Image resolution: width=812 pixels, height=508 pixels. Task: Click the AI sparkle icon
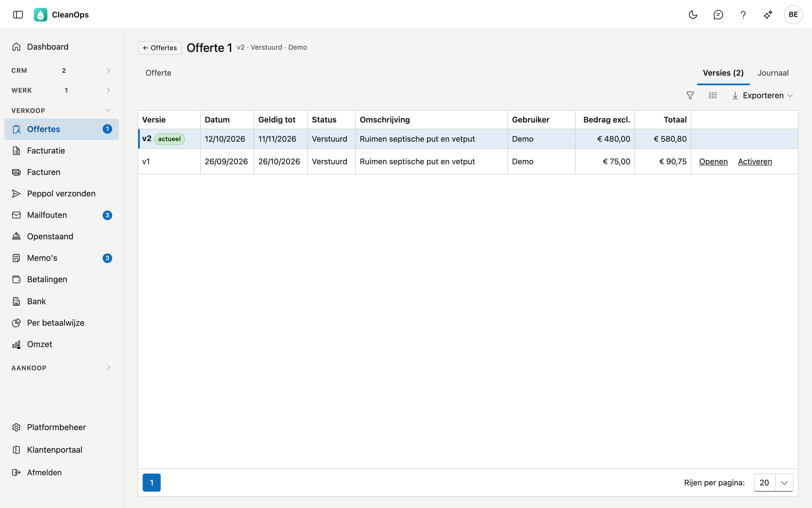[x=768, y=14]
